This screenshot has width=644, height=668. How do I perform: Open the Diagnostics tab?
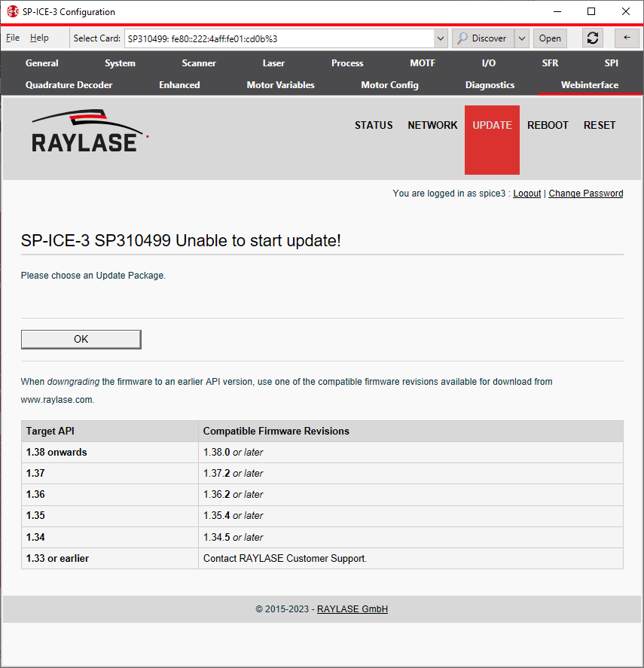[x=490, y=85]
